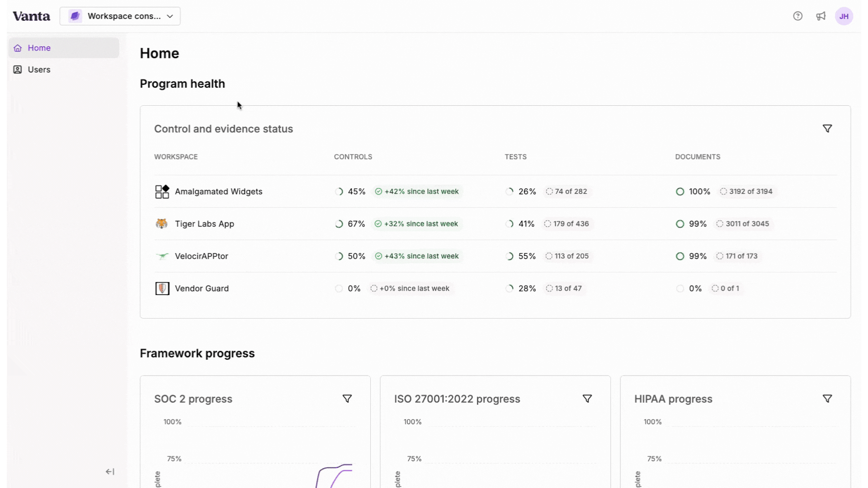
Task: Click the +43% since last week badge
Action: [417, 256]
